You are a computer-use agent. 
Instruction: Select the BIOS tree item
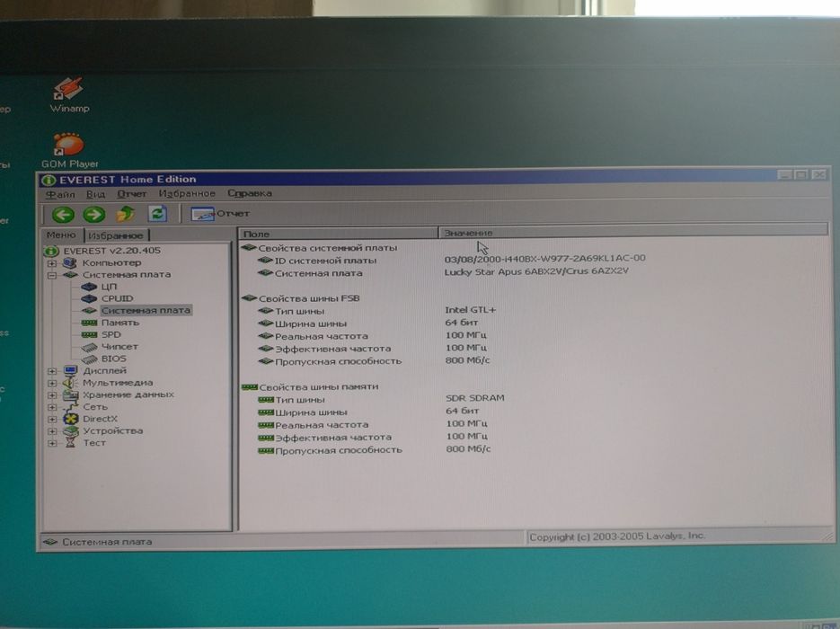pyautogui.click(x=113, y=359)
